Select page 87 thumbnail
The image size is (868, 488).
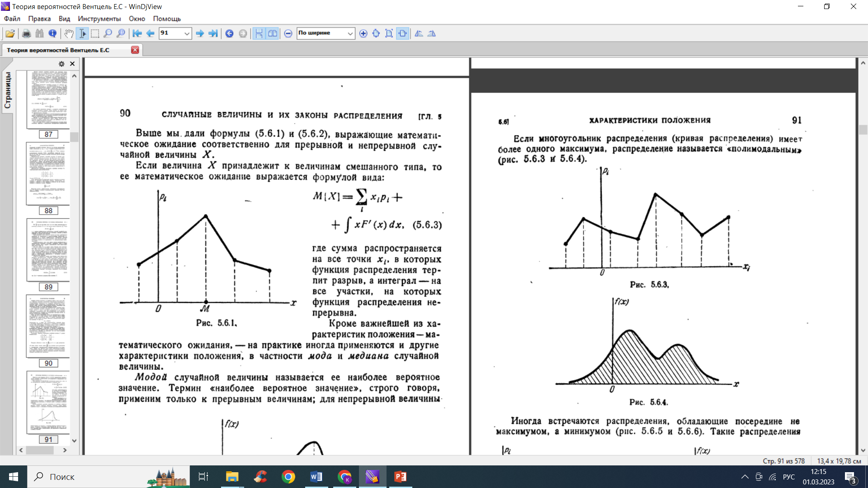(x=48, y=99)
